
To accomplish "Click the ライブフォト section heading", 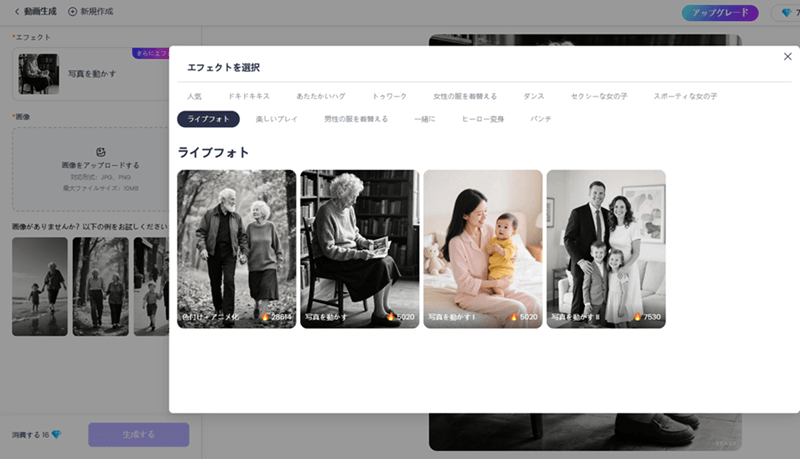I will pyautogui.click(x=213, y=152).
